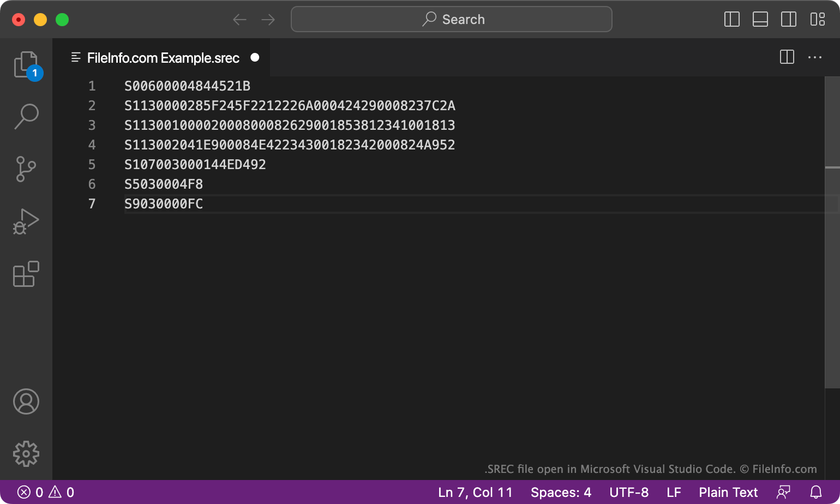840x504 pixels.
Task: Click the Search field in the title bar
Action: pyautogui.click(x=451, y=19)
